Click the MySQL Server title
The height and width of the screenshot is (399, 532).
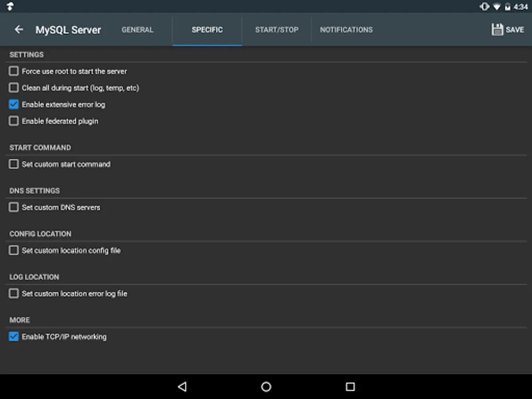pos(68,30)
